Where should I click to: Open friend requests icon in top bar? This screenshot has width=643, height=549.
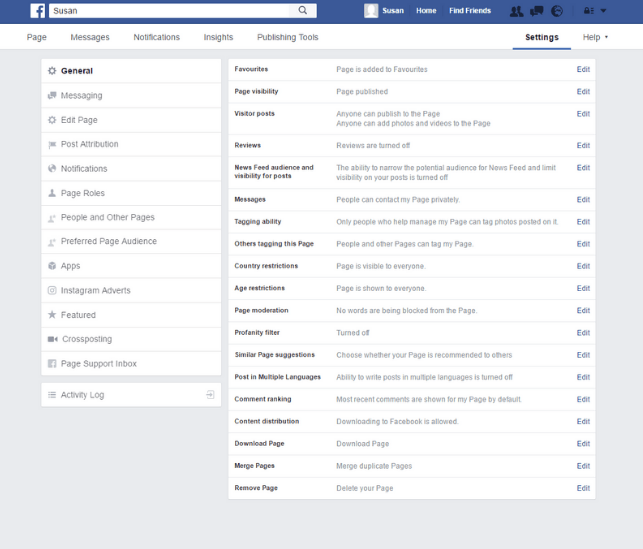516,11
